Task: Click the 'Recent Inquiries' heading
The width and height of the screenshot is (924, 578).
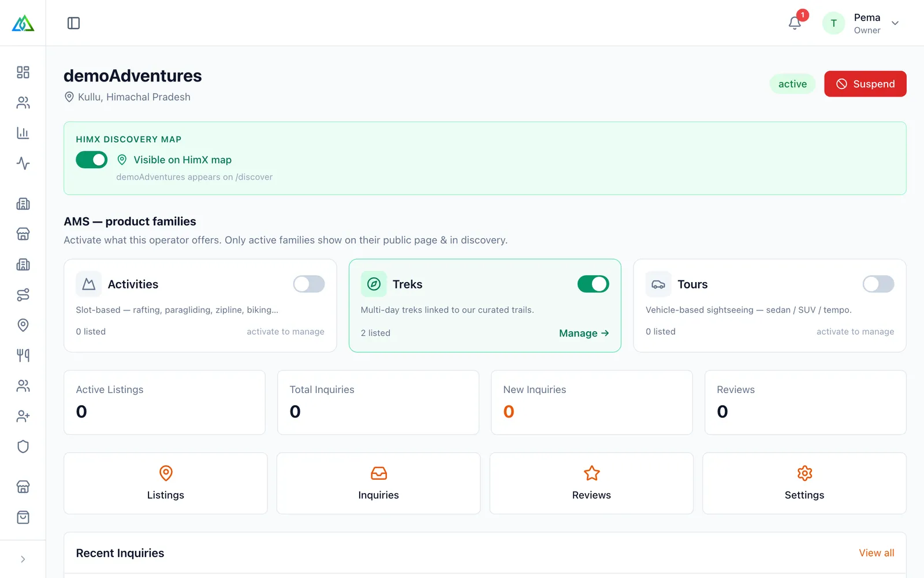Action: [x=120, y=553]
